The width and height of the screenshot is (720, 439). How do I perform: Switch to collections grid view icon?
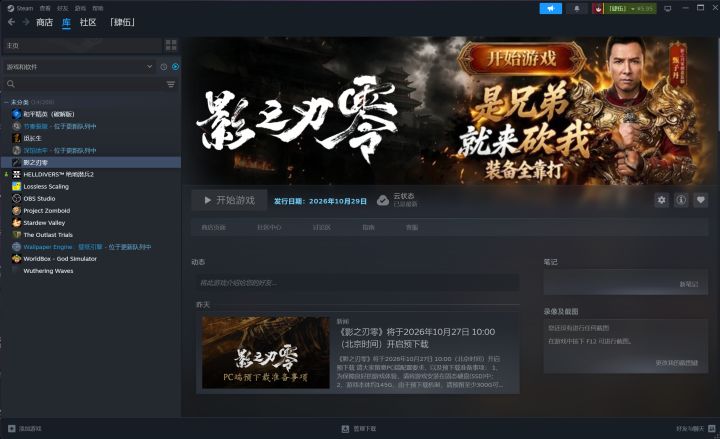(x=171, y=45)
